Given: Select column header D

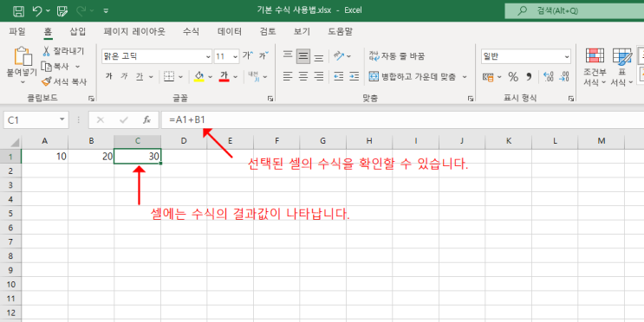Looking at the screenshot, I should coord(184,141).
